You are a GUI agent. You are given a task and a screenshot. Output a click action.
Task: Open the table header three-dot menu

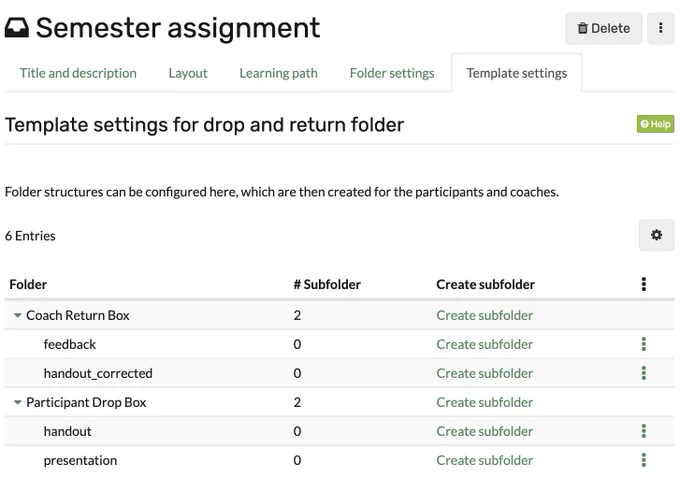[x=644, y=284]
